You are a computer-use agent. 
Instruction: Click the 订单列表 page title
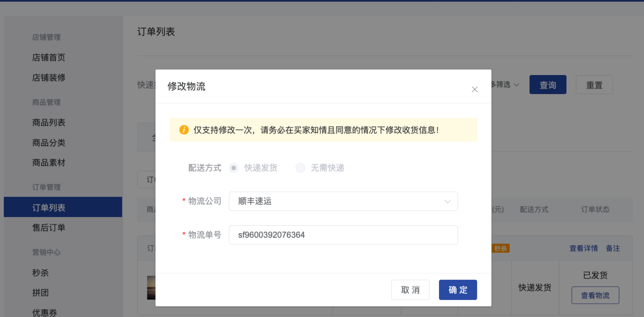tap(156, 32)
